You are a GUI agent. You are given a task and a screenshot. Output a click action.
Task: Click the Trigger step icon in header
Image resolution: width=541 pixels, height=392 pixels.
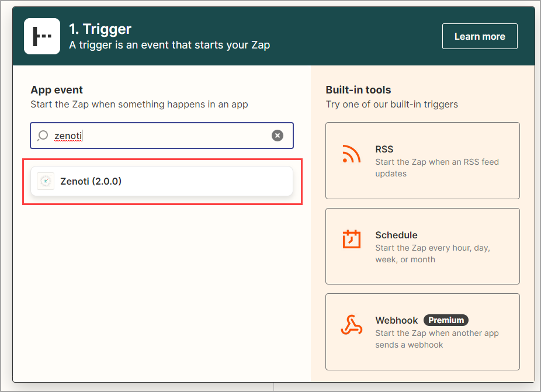[x=42, y=36]
